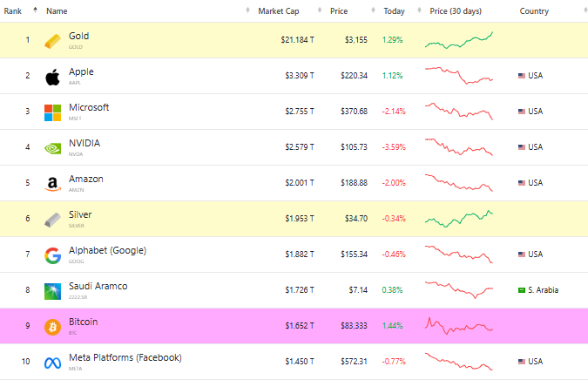This screenshot has width=588, height=380.
Task: Click Saudi Aramco's 0.38% change
Action: tap(392, 290)
